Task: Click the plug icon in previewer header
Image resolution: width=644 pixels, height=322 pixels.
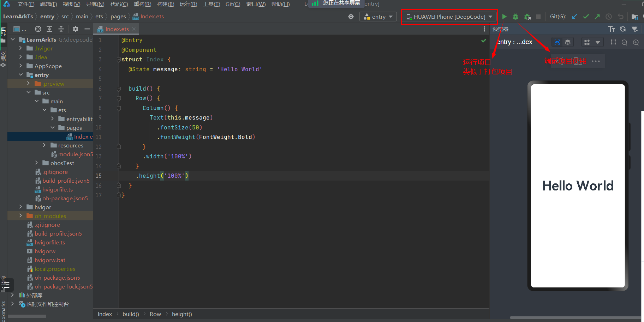Action: pyautogui.click(x=634, y=29)
